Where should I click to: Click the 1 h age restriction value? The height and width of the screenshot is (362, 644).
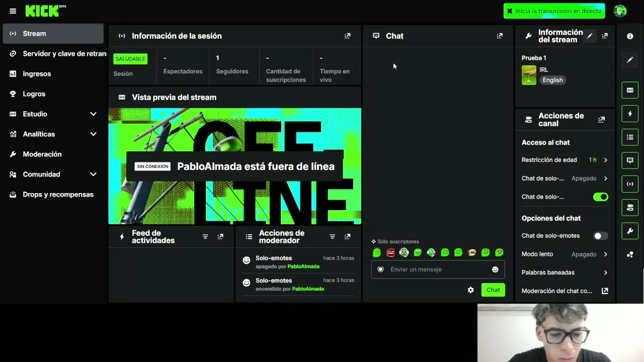pos(593,160)
